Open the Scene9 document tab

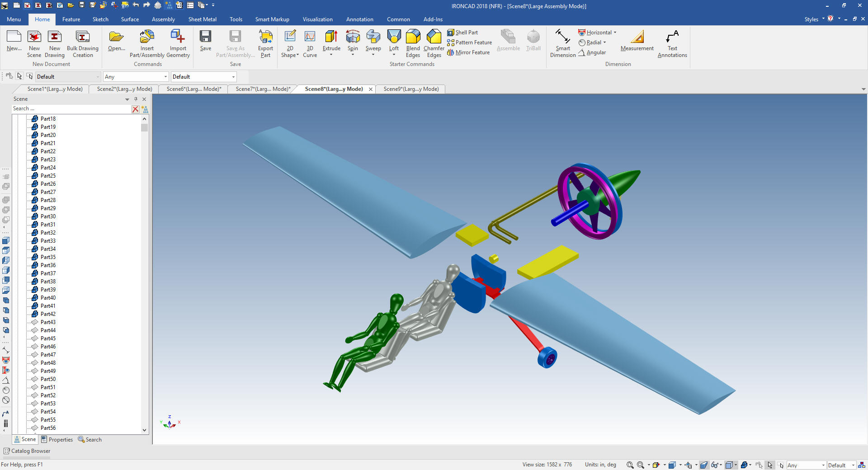(411, 89)
